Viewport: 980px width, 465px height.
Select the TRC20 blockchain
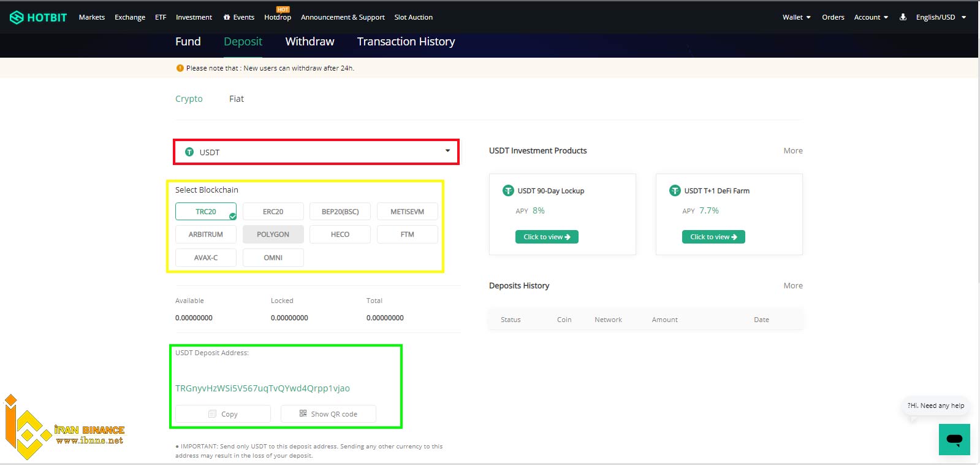(206, 212)
